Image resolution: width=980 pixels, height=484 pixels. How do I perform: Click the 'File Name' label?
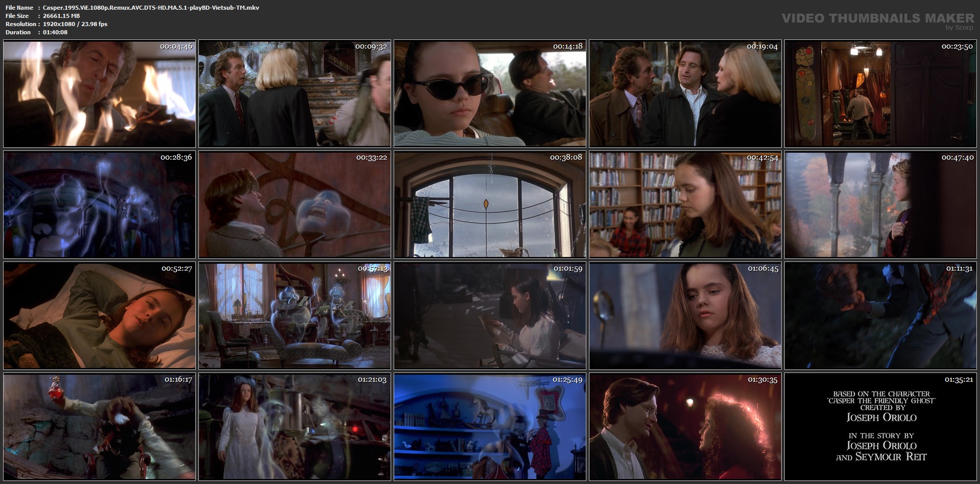click(x=19, y=8)
